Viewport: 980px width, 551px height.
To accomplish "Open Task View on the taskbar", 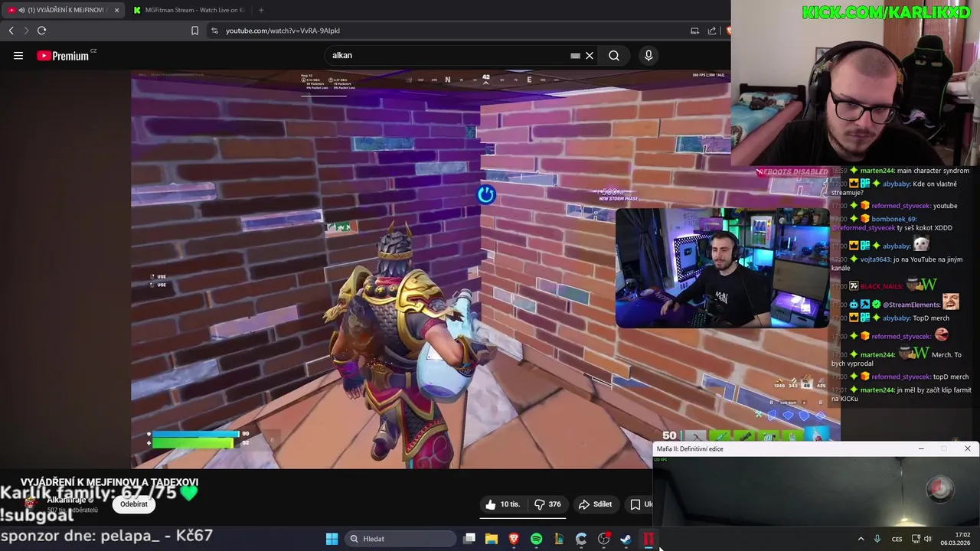I will (469, 539).
